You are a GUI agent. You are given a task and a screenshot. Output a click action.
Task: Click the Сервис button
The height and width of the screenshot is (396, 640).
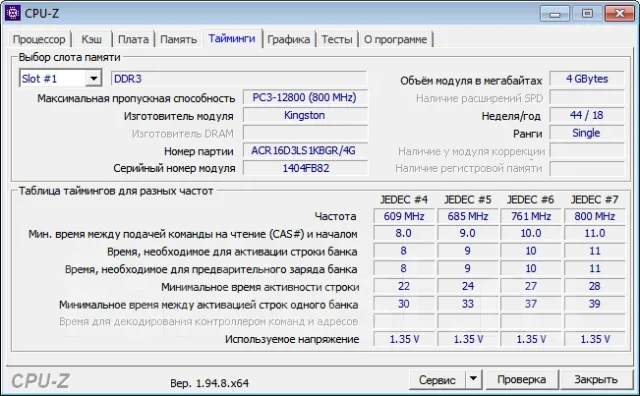coord(437,380)
